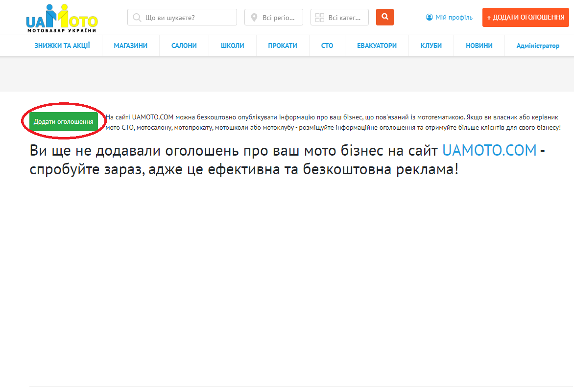Image resolution: width=574 pixels, height=392 pixels.
Task: Open 'Адміністратор' menu item
Action: pos(538,46)
